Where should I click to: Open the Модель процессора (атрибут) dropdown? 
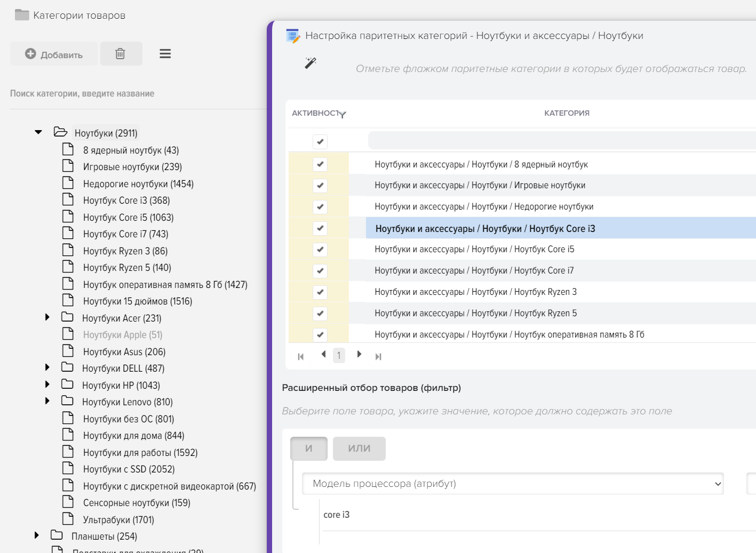pyautogui.click(x=512, y=484)
